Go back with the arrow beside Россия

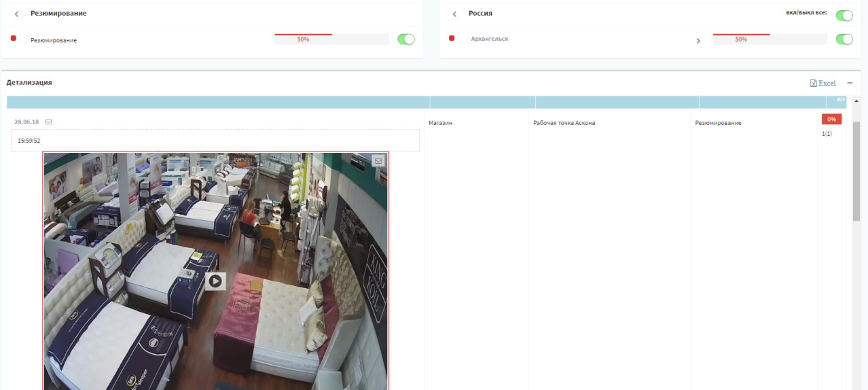(x=454, y=14)
